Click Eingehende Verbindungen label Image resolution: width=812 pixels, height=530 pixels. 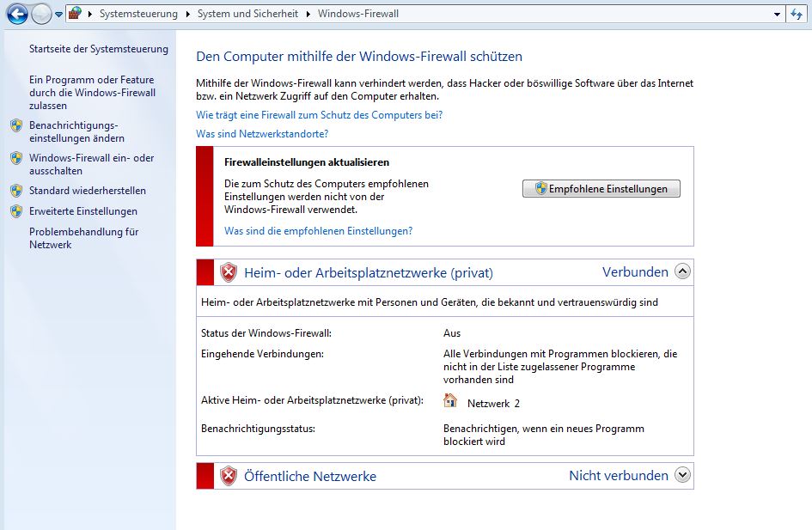[x=262, y=354]
